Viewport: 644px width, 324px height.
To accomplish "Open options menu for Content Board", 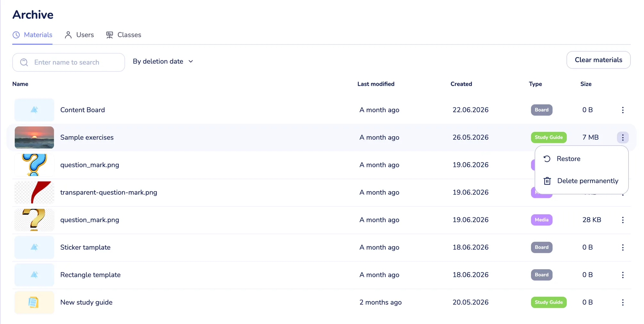I will (623, 110).
